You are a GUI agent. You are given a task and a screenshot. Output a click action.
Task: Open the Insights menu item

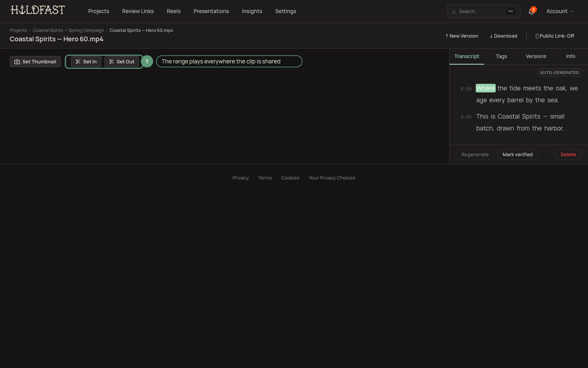[252, 11]
